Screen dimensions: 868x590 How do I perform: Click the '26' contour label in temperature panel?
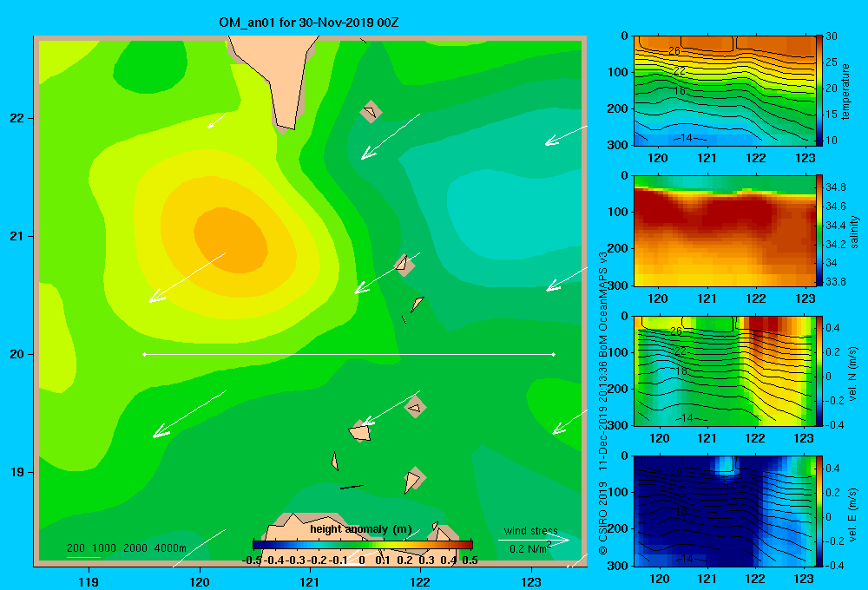click(x=674, y=51)
